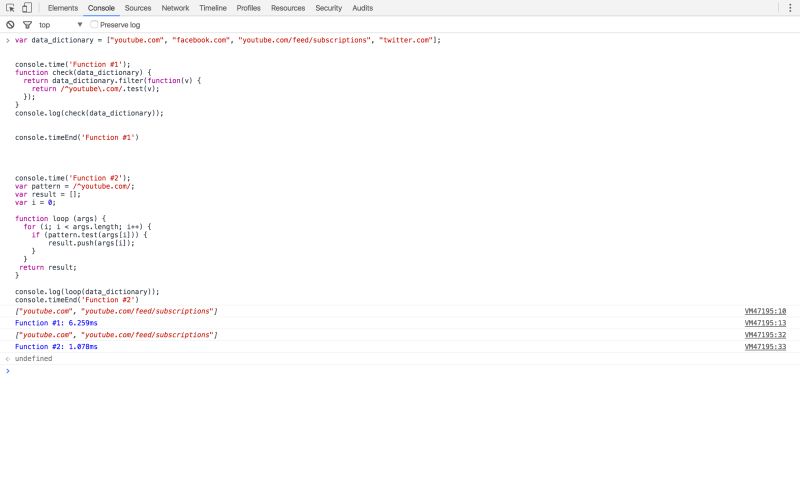Viewport: 800px width, 499px height.
Task: Open the Sources tab
Action: 138,8
